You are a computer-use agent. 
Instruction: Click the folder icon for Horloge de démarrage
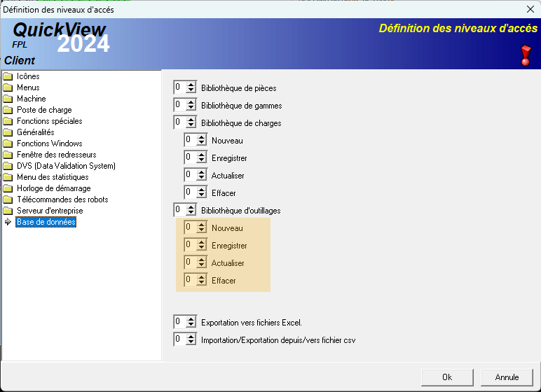click(x=8, y=188)
